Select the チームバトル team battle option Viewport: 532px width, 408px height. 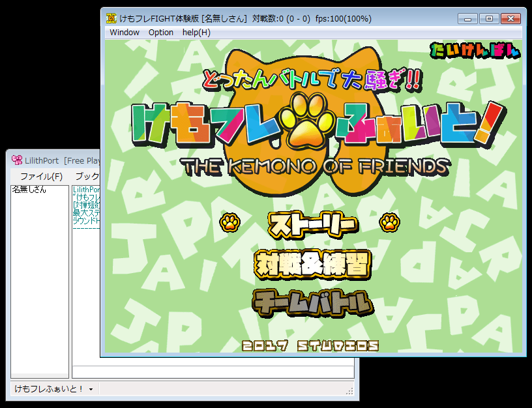pyautogui.click(x=313, y=303)
